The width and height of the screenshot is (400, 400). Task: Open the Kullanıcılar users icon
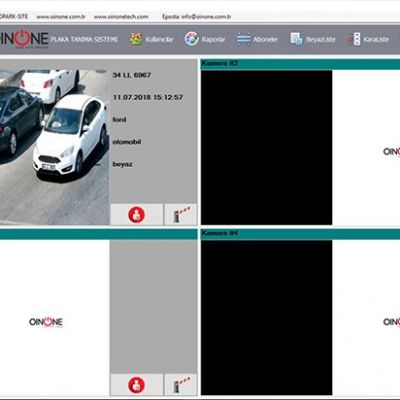[136, 39]
